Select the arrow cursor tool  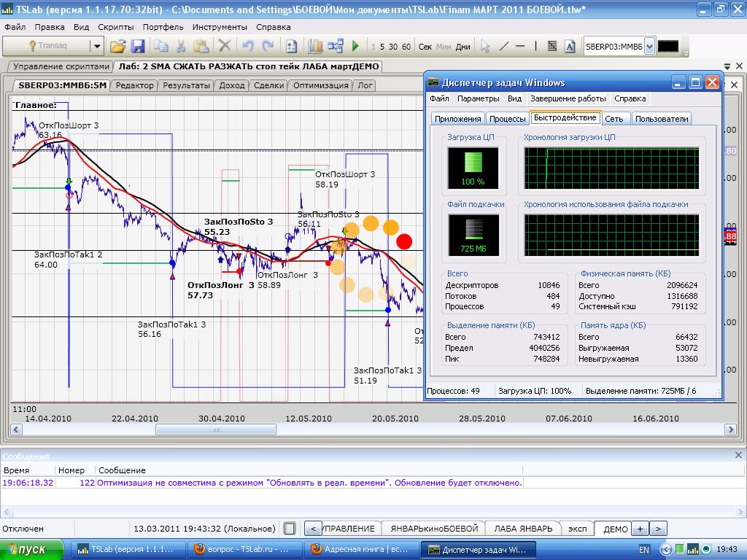[x=485, y=46]
